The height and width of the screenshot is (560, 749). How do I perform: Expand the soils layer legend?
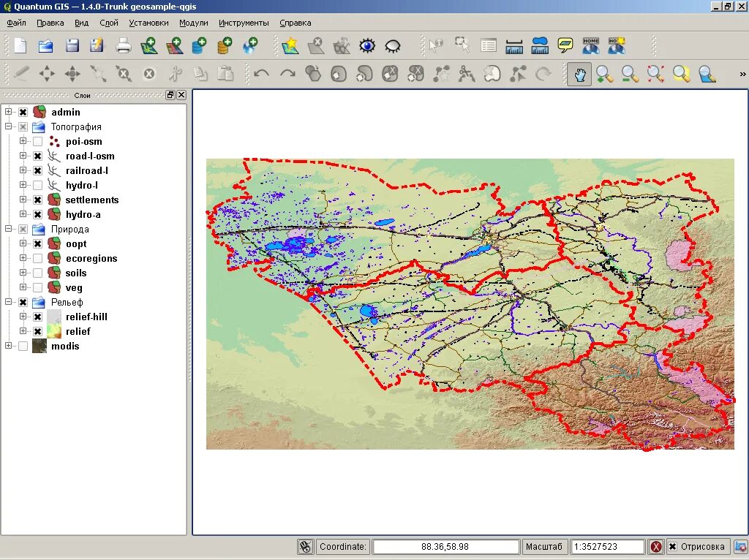(23, 272)
